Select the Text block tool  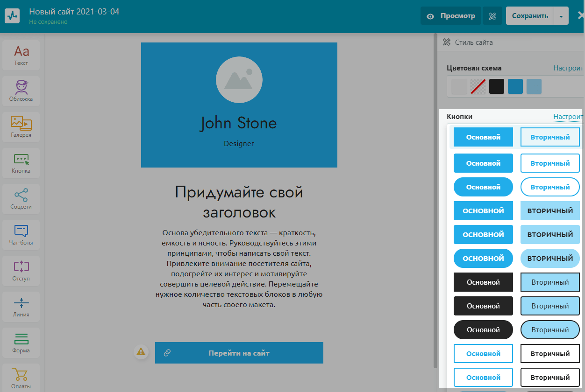pyautogui.click(x=21, y=55)
